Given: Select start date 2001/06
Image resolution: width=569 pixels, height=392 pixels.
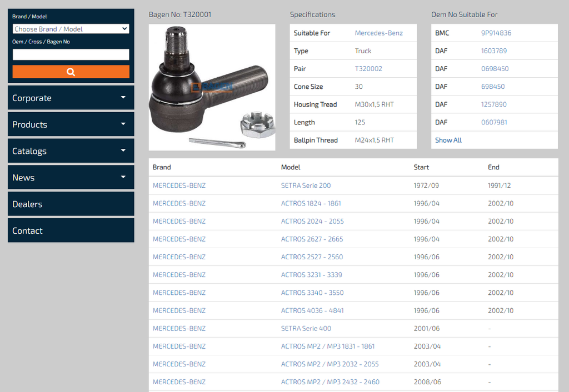Looking at the screenshot, I should [x=427, y=328].
